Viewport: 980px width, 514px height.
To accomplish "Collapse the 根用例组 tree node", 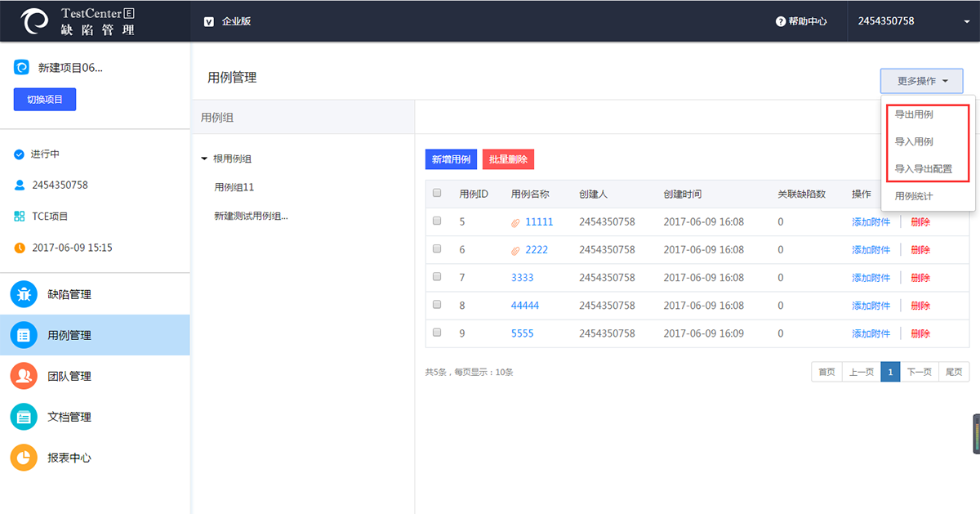I will (x=204, y=159).
